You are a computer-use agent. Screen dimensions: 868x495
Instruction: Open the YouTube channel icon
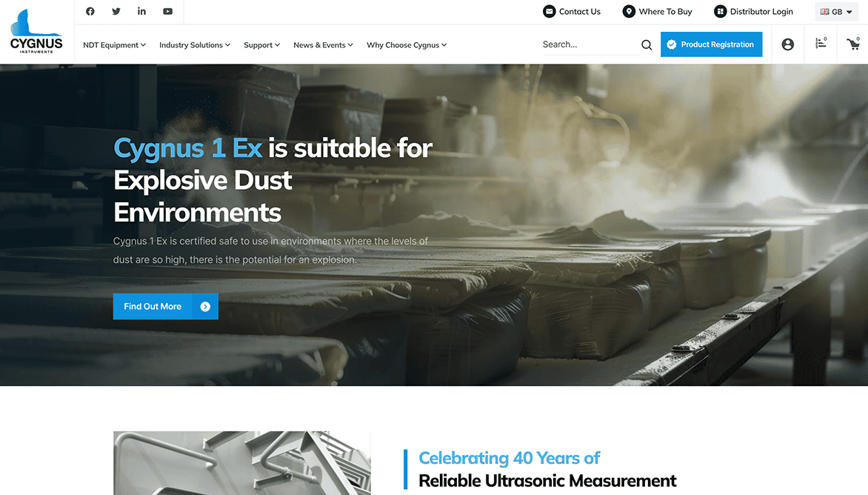pyautogui.click(x=167, y=11)
